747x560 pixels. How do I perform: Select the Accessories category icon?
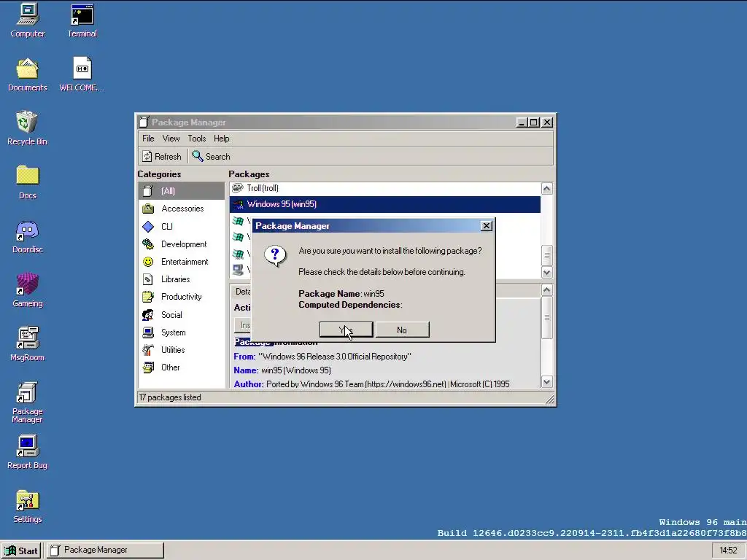(x=148, y=209)
